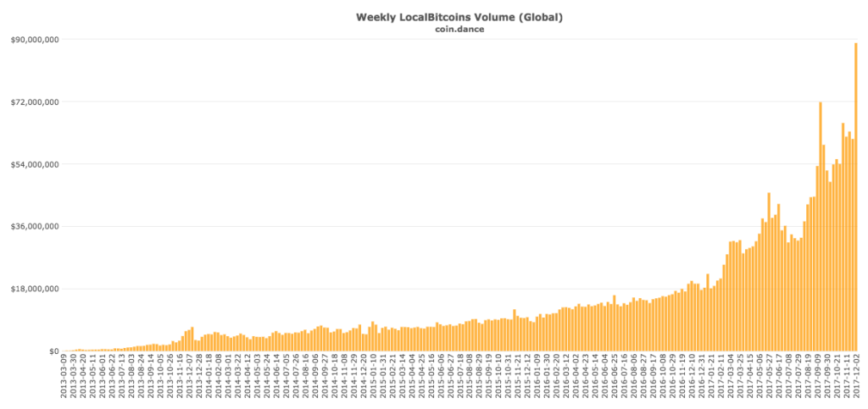Click the 2014-01-18 x-axis date label
The width and height of the screenshot is (868, 409).
[x=209, y=378]
